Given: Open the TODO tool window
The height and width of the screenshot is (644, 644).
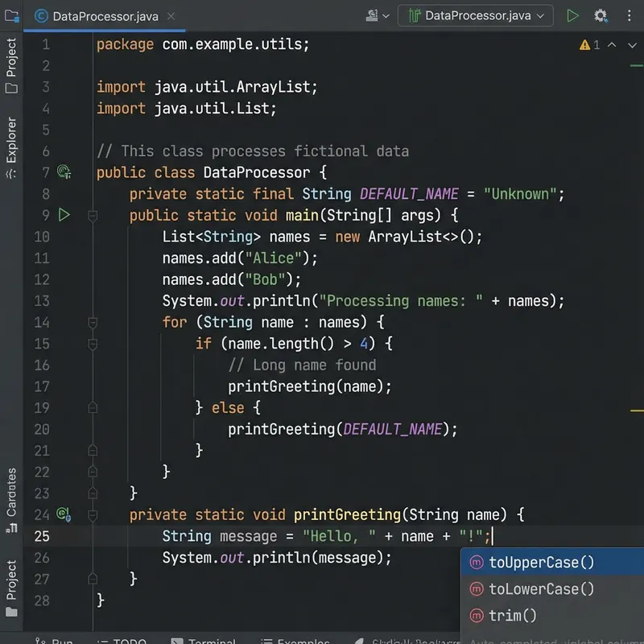Looking at the screenshot, I should coord(122,638).
